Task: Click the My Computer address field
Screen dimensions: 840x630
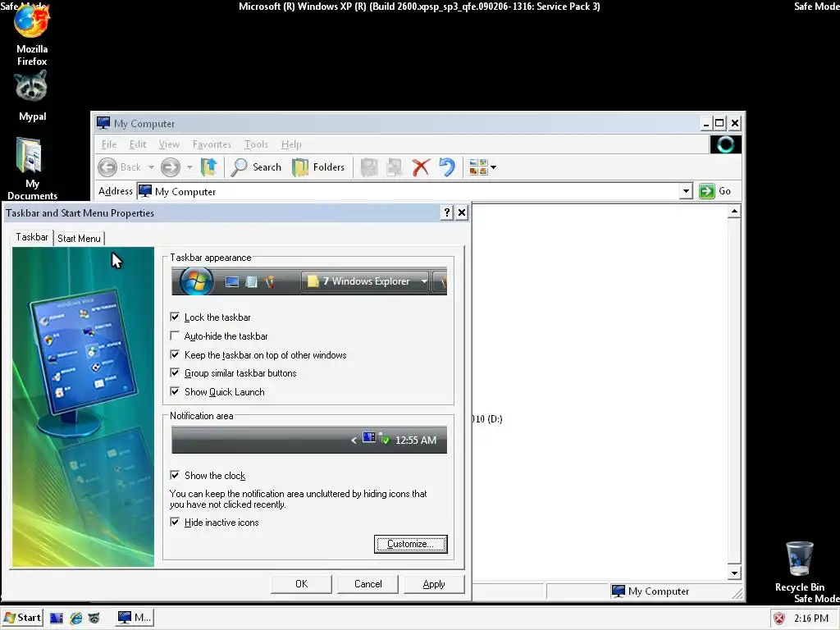Action: click(409, 191)
